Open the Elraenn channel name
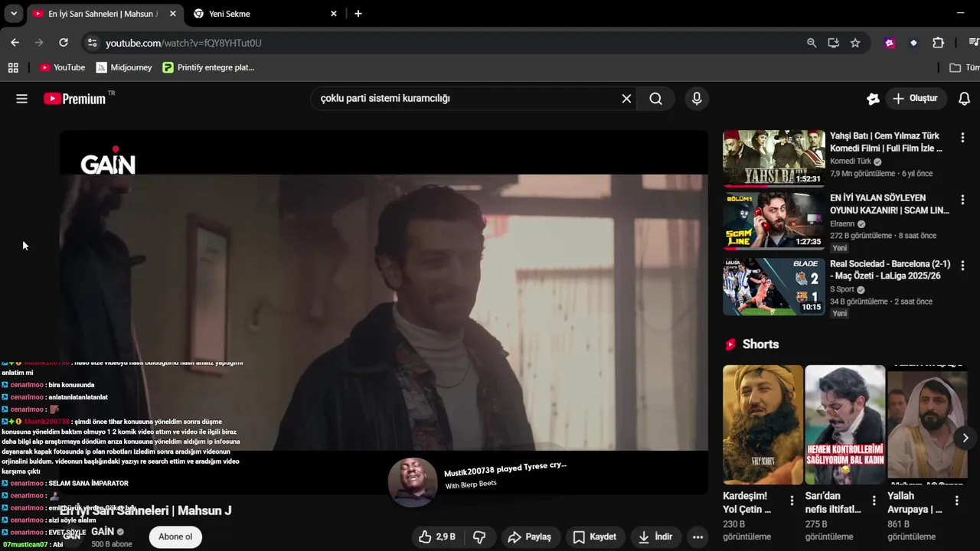Image resolution: width=980 pixels, height=551 pixels. tap(843, 223)
